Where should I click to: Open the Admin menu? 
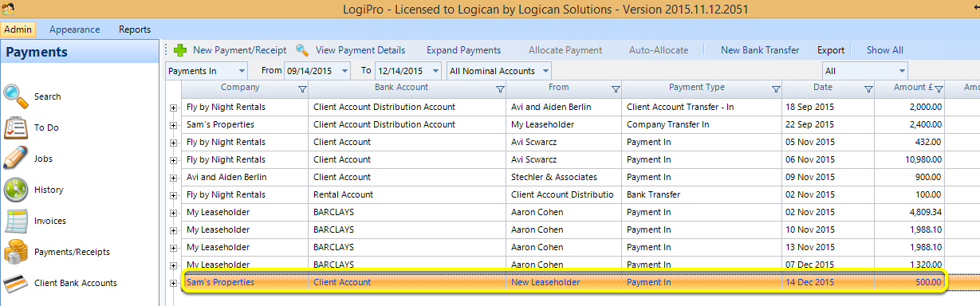point(18,29)
